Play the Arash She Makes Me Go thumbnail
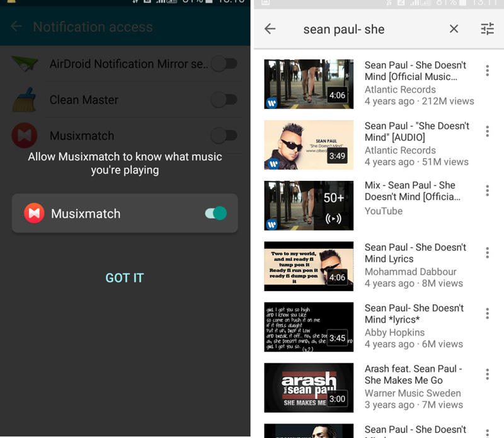Screen dimensions: 504x438 (309, 388)
